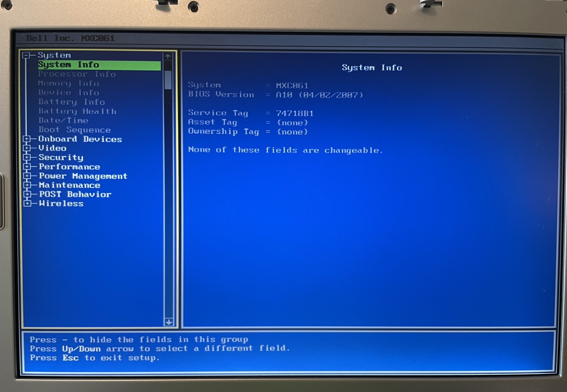Select the Video label
The image size is (567, 392).
(52, 148)
